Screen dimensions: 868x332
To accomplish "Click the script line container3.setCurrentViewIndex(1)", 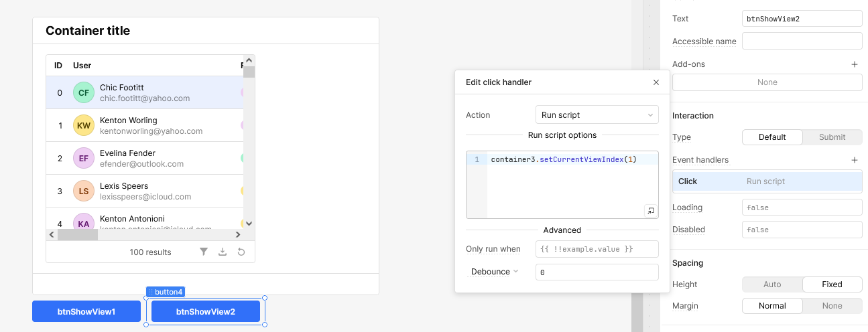I will [563, 159].
